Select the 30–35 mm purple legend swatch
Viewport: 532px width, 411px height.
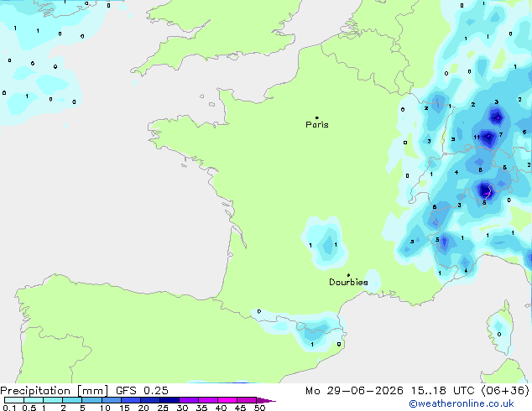(x=189, y=400)
